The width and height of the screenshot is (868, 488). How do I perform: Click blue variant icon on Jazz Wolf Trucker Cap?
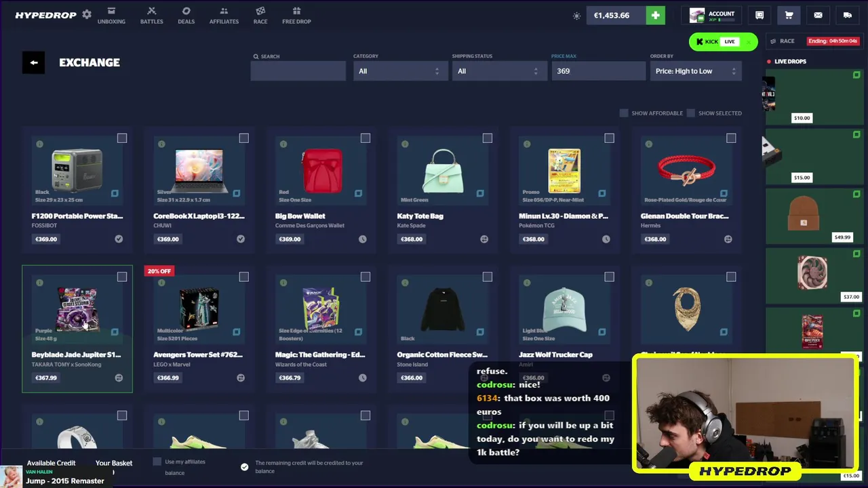(x=602, y=331)
